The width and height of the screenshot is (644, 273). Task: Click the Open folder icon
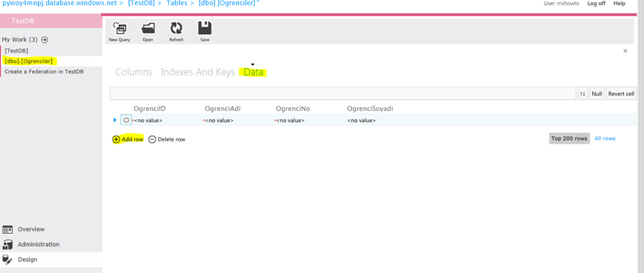coord(148,32)
